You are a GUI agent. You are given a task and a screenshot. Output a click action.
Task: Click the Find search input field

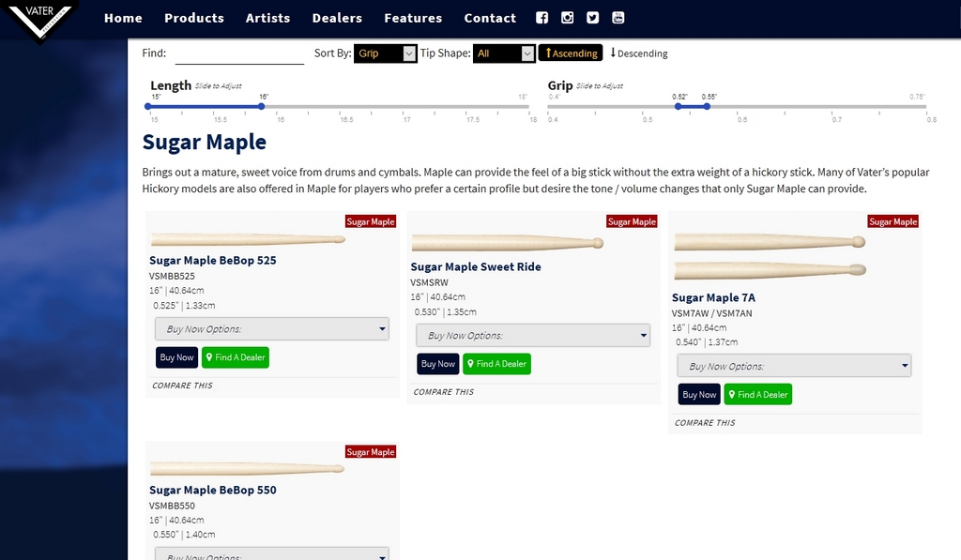239,53
